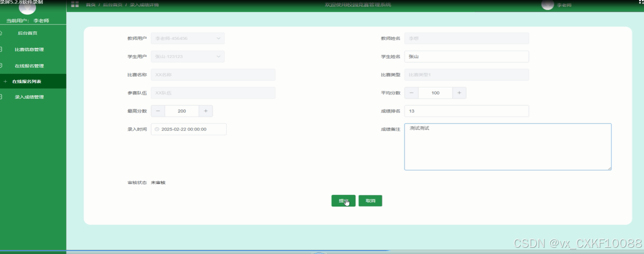Click the 后台首页 breadcrumb link
Viewport: 644px width, 254px height.
[113, 5]
